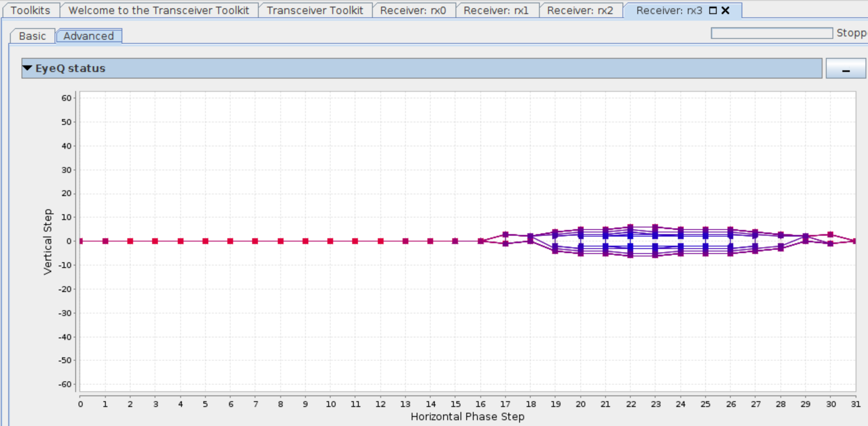868x426 pixels.
Task: Select the Receiver: rx3 tab title
Action: tap(669, 11)
